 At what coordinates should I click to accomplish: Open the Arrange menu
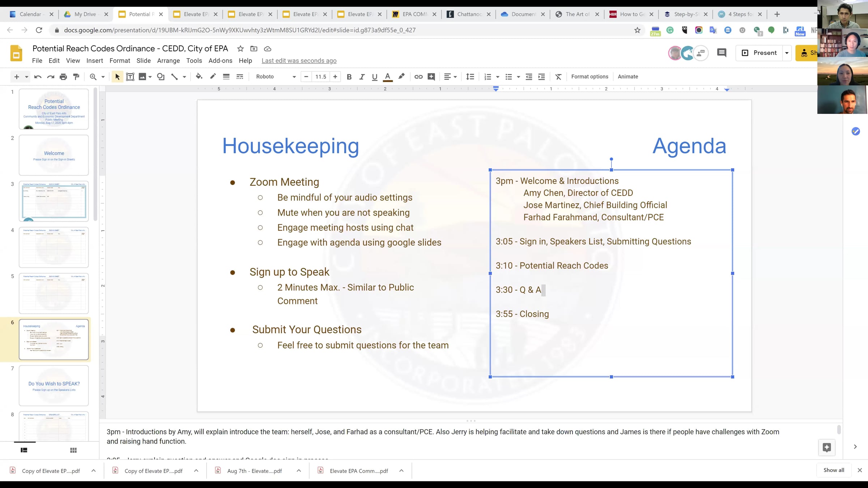coord(169,61)
